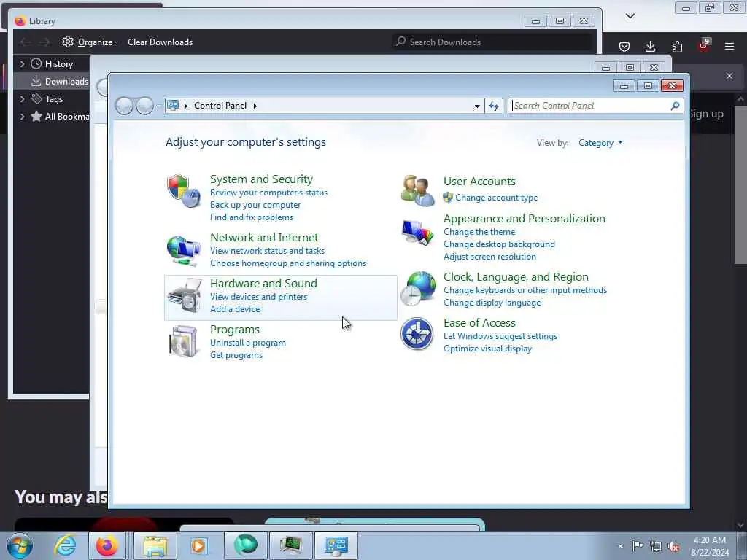Screen dimensions: 747x560
Task: Open the User Accounts people icon
Action: [417, 190]
